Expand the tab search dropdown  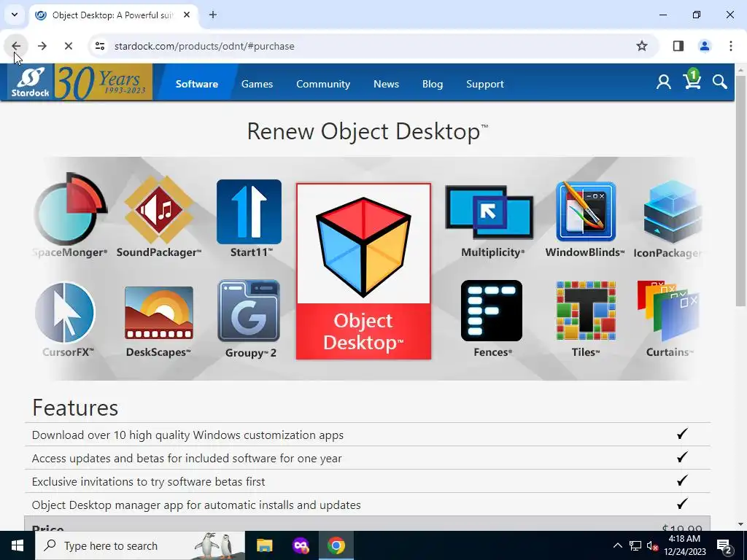(x=15, y=15)
